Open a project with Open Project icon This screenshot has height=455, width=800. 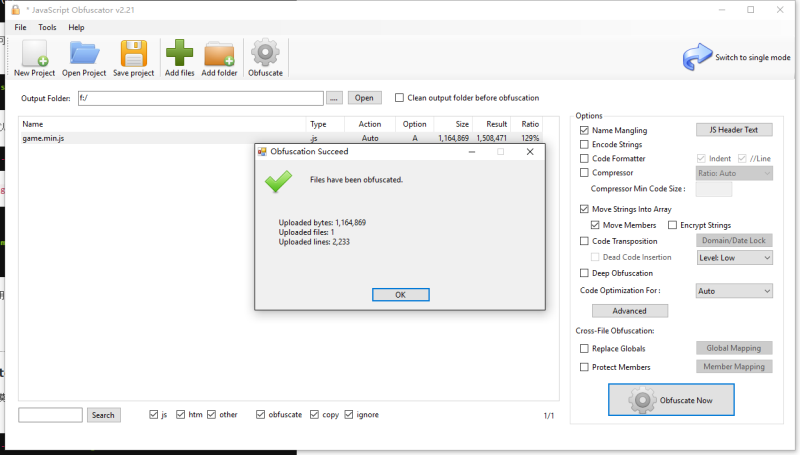tap(84, 54)
